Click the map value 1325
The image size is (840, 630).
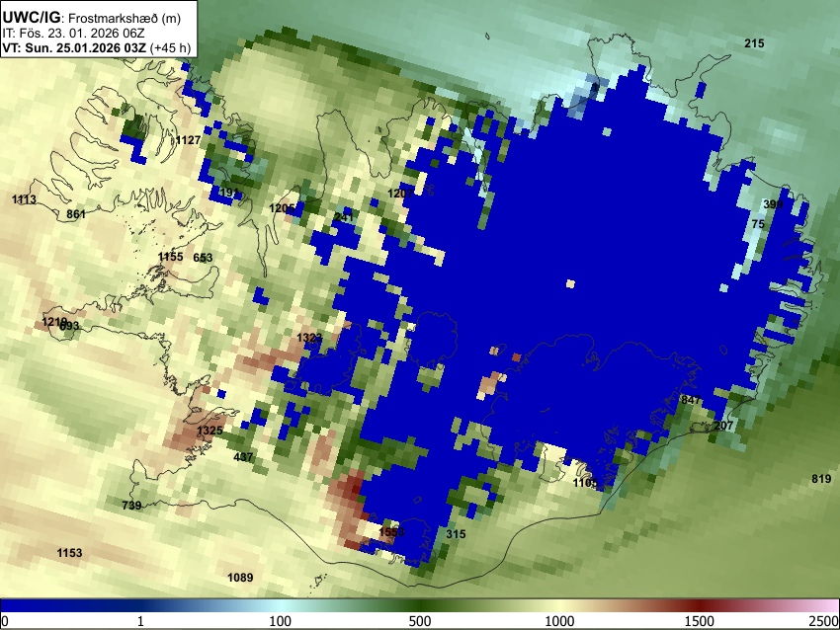point(210,431)
